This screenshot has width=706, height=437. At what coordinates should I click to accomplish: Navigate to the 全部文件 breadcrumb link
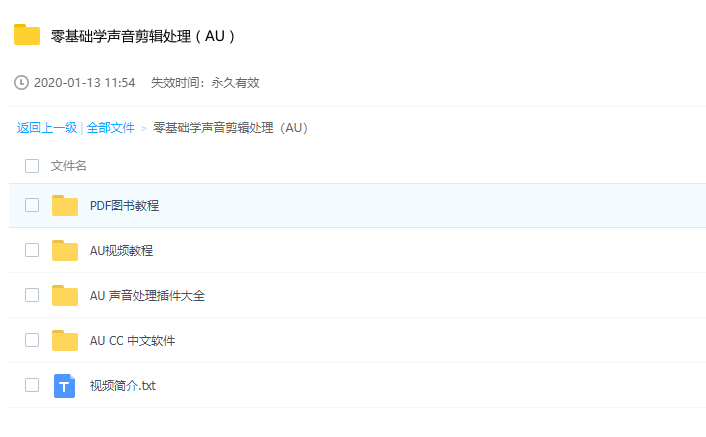coord(110,128)
